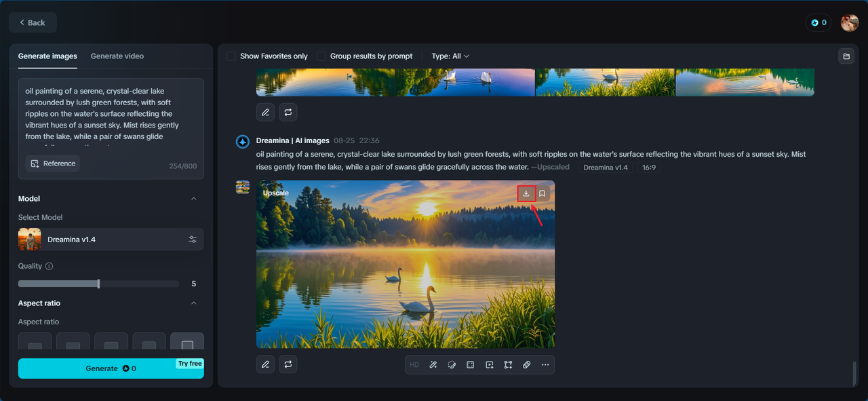Enable Show Favorites only checkbox
The width and height of the screenshot is (868, 401).
click(x=231, y=56)
